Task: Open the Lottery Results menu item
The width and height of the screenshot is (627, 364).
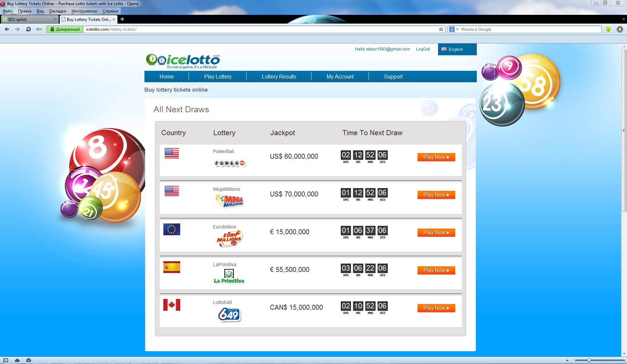Action: 279,77
